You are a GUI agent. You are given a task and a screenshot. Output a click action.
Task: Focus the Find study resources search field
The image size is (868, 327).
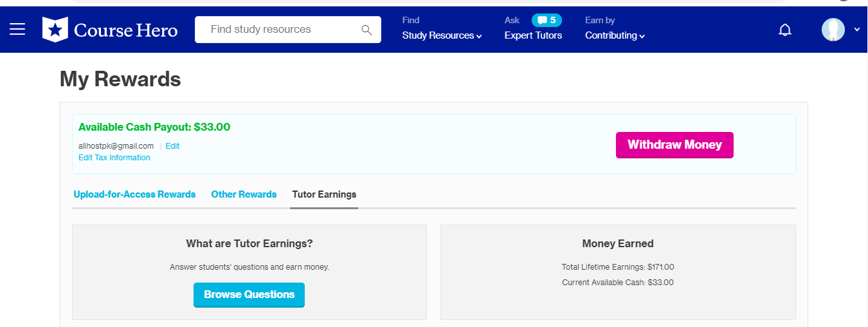280,30
